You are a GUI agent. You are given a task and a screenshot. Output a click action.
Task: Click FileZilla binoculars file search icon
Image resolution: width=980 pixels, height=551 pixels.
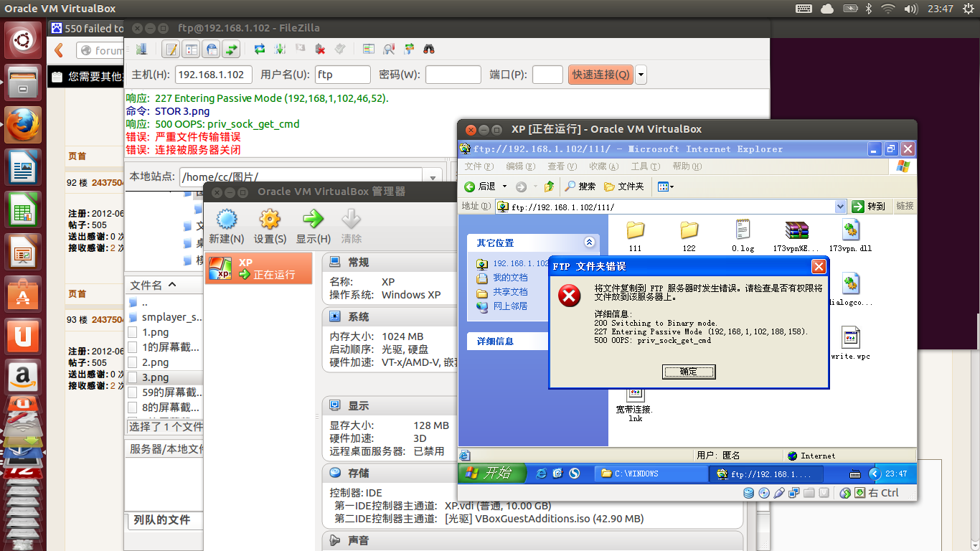click(x=429, y=49)
